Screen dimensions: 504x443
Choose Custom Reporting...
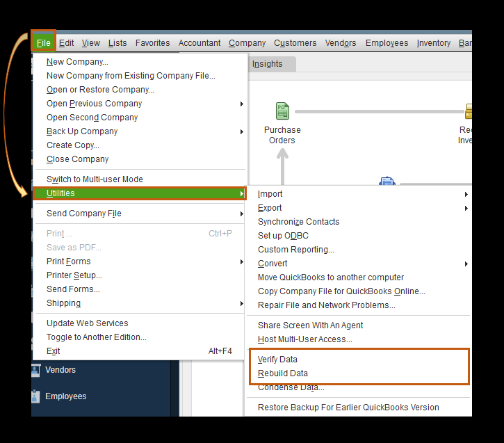coord(359,250)
